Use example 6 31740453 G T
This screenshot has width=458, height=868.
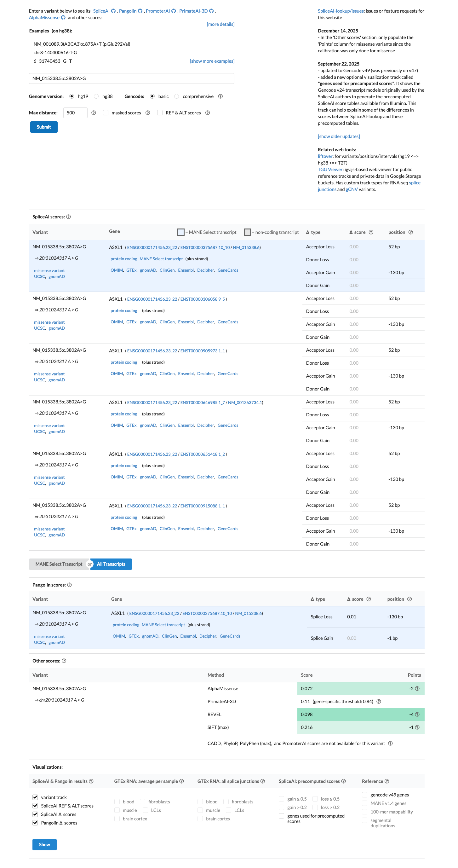(53, 61)
